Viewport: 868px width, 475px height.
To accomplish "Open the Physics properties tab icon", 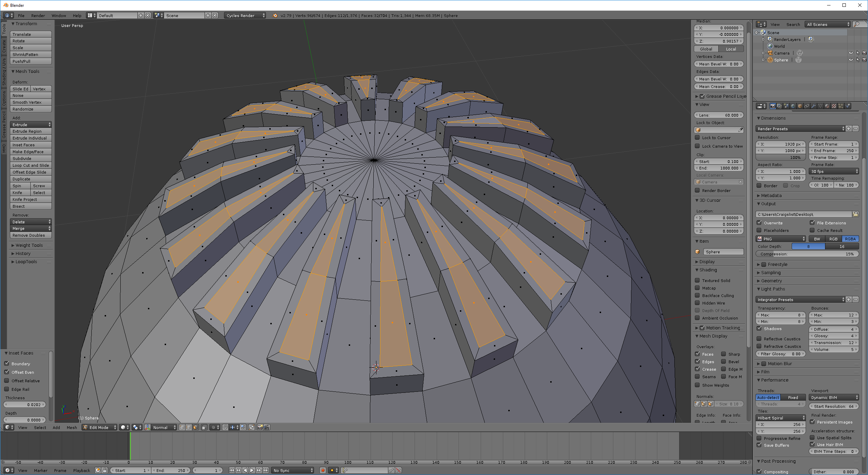I will pos(848,106).
